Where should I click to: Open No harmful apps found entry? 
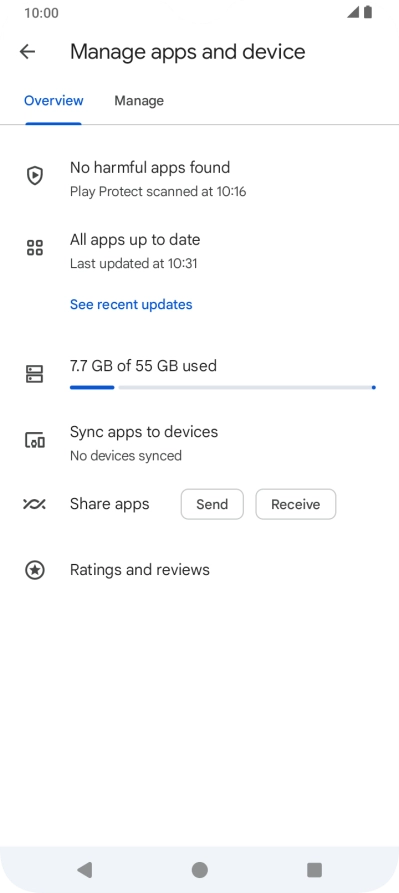(199, 179)
